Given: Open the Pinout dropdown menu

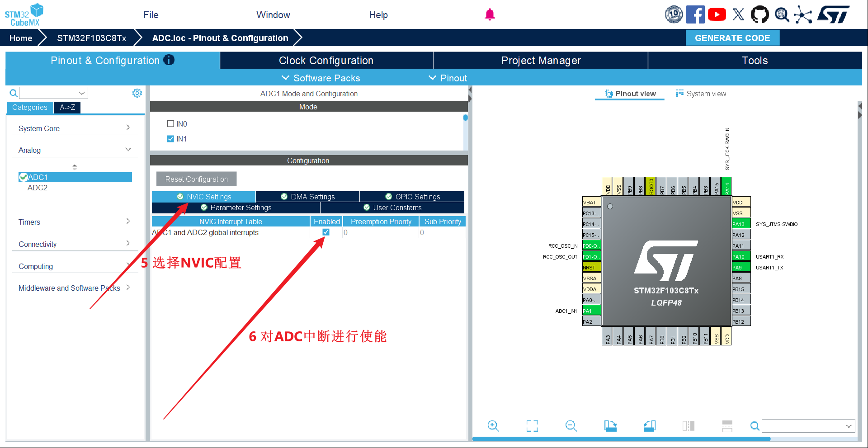Looking at the screenshot, I should [x=448, y=78].
